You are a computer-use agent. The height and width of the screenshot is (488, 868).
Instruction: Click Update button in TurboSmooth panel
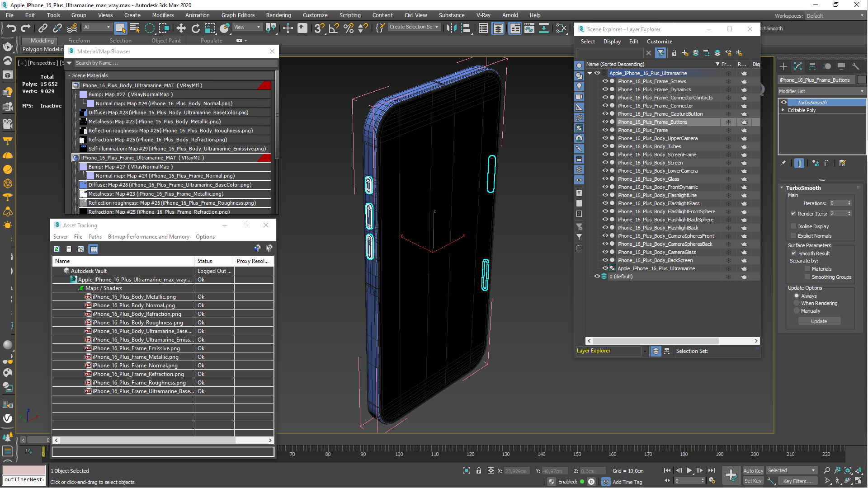(x=819, y=321)
